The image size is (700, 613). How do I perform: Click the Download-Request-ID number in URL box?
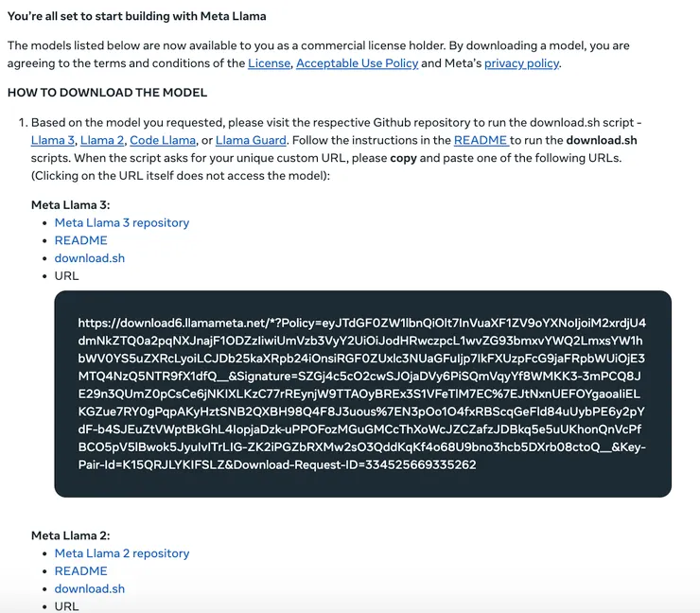point(421,464)
